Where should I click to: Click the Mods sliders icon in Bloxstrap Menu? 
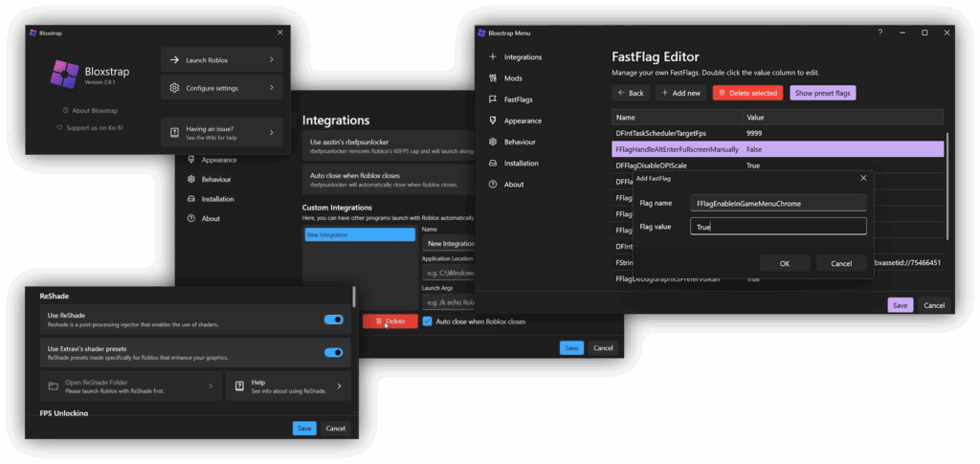click(493, 78)
